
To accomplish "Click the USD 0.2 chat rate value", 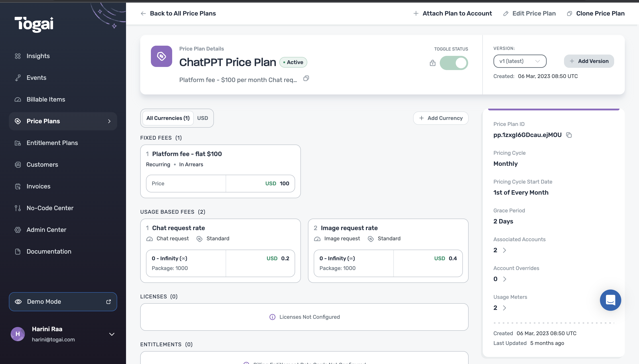I will (x=278, y=258).
